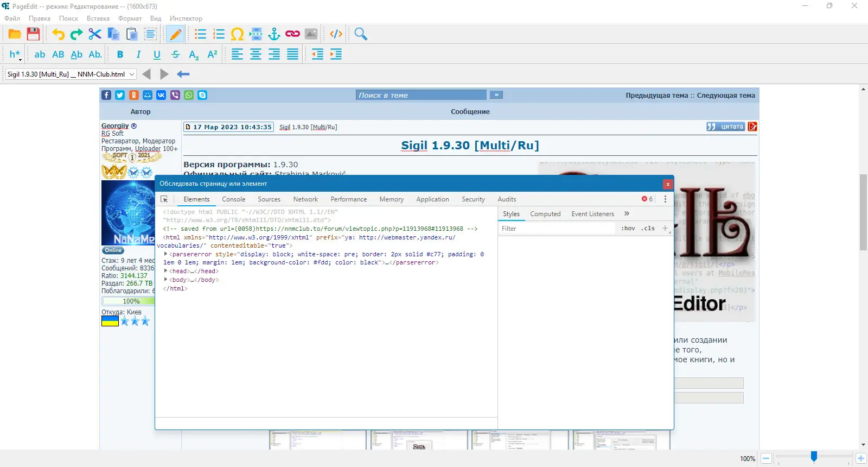
Task: Insert a hyperlink with chain icon
Action: click(x=292, y=34)
